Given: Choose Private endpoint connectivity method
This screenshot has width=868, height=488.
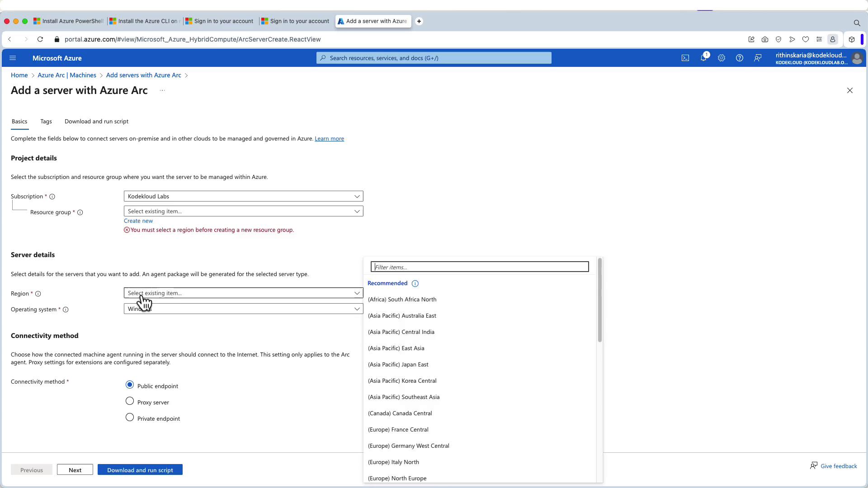Looking at the screenshot, I should tap(130, 418).
